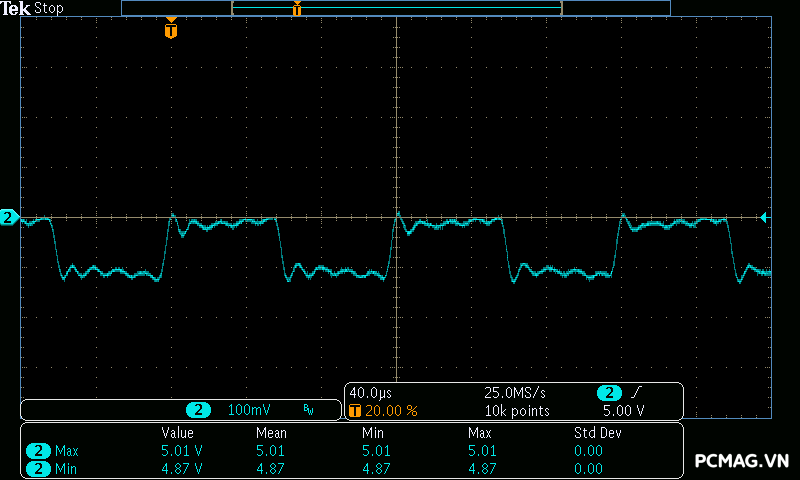Click the Stop acquisition status label

tap(50, 8)
